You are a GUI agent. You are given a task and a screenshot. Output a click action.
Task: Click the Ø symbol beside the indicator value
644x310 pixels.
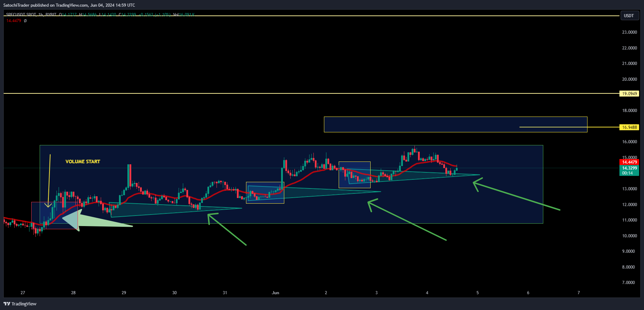pos(25,21)
